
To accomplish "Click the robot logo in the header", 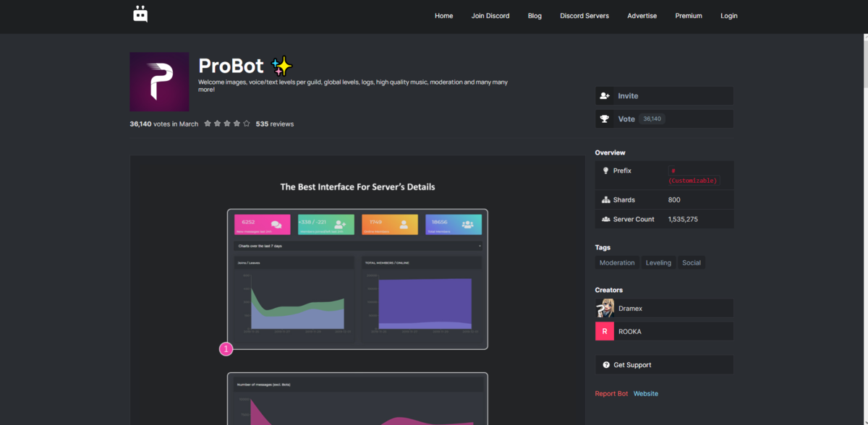I will pyautogui.click(x=140, y=14).
